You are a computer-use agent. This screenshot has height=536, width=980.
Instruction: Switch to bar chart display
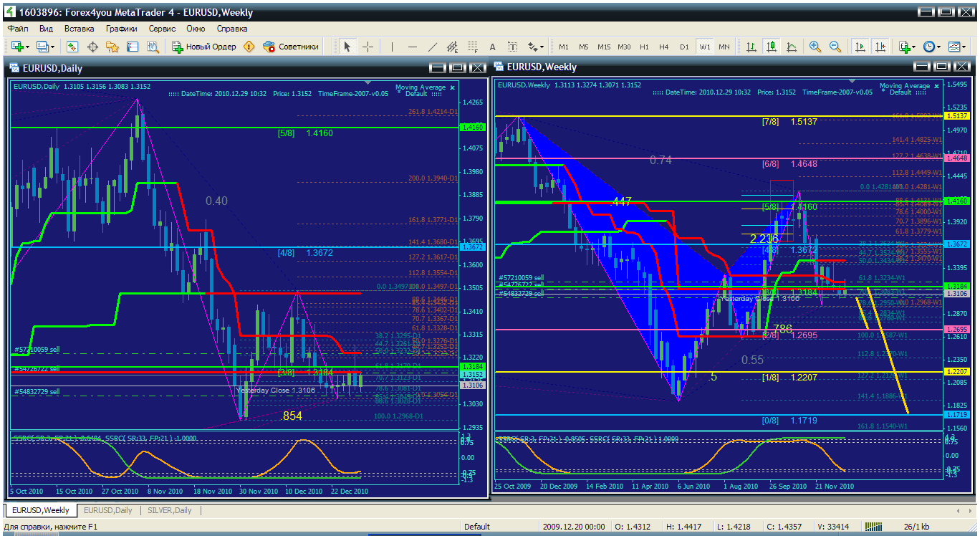pos(751,47)
